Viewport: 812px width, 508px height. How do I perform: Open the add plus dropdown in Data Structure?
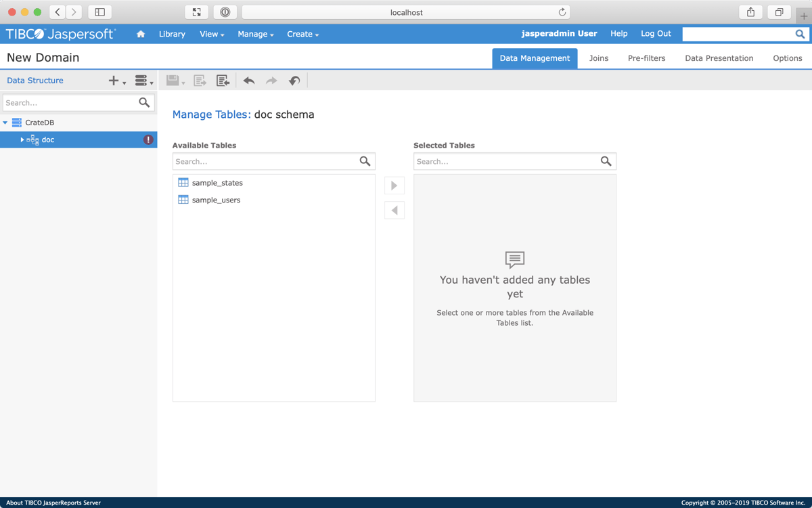(x=116, y=81)
